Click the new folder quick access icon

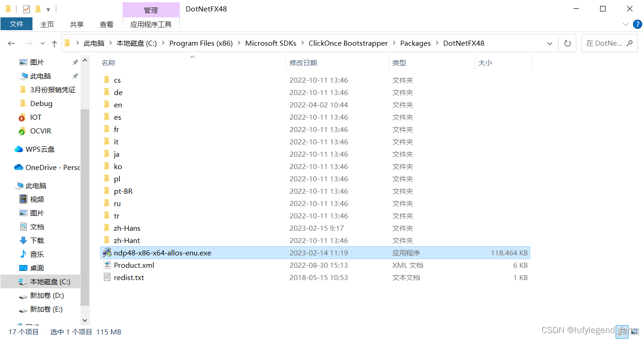(x=38, y=9)
